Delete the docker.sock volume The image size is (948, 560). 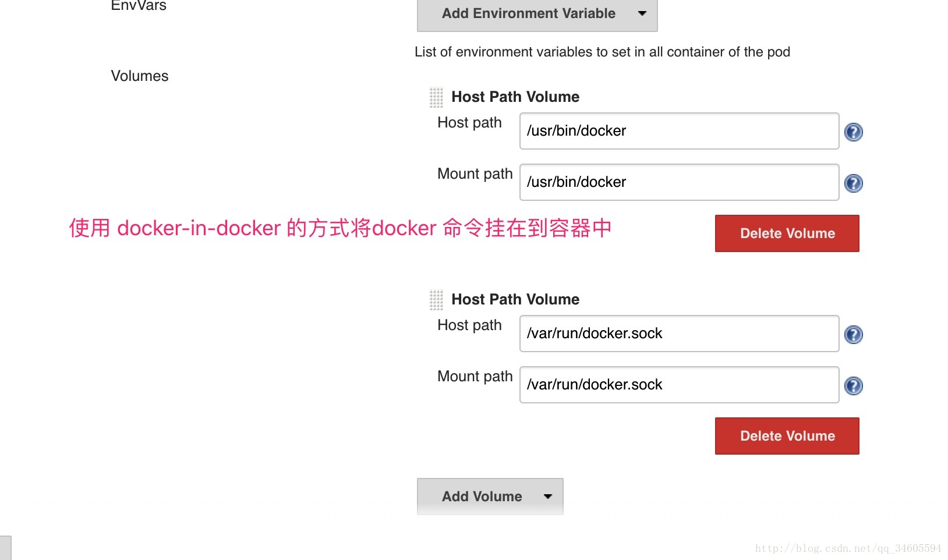tap(787, 436)
